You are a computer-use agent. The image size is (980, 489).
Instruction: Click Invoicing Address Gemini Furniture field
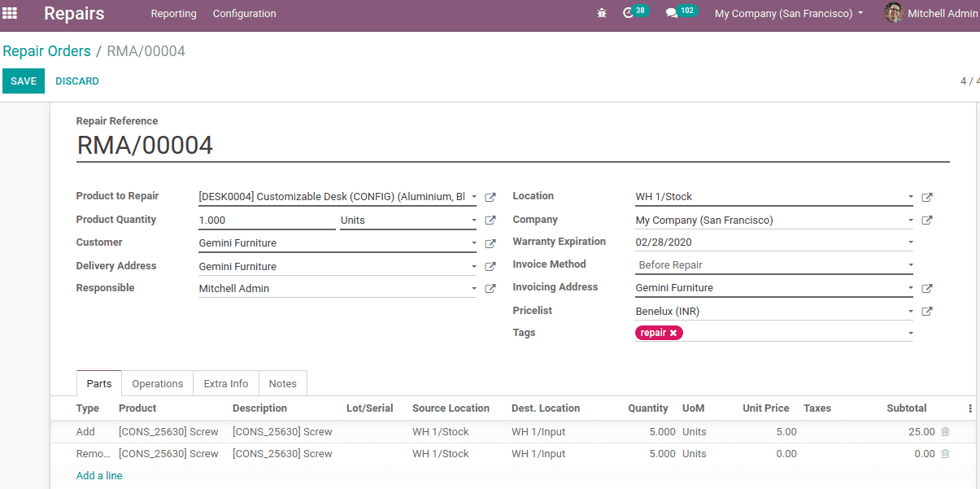[773, 288]
